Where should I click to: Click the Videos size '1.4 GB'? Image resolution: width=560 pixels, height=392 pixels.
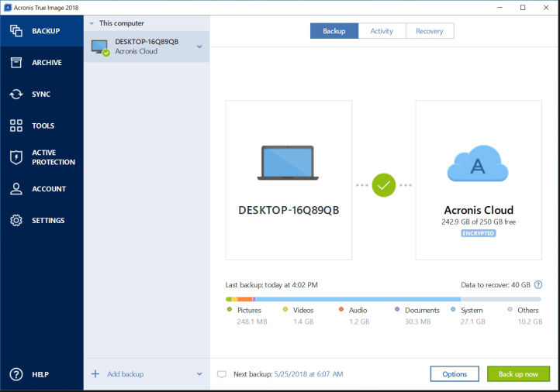pyautogui.click(x=303, y=322)
